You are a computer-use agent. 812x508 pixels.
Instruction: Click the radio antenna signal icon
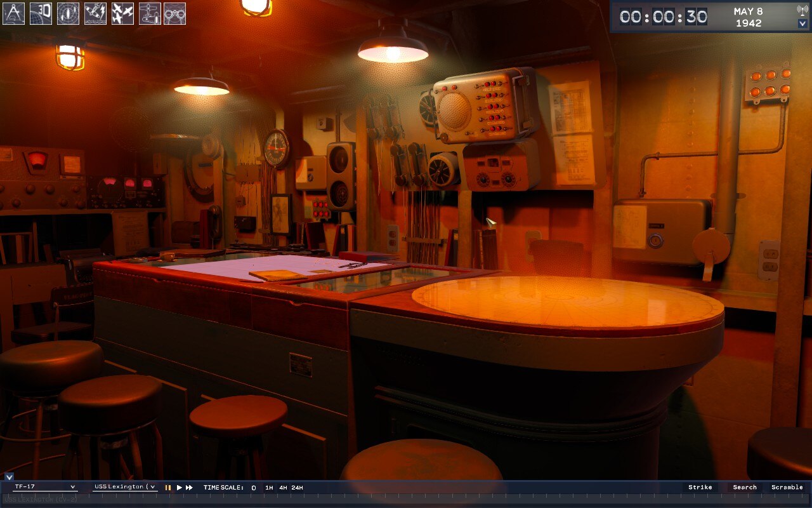coord(802,10)
